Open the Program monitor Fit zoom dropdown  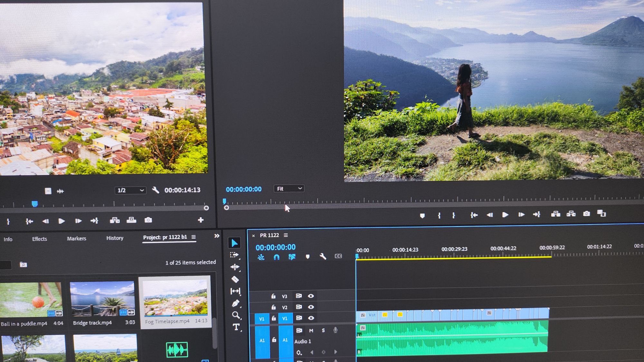click(x=289, y=188)
